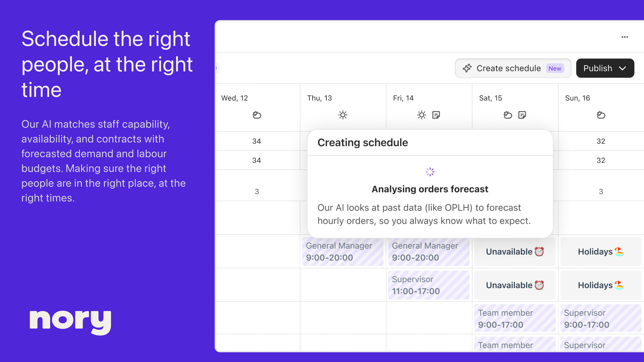
Task: Click Thursday's sunny weather icon
Action: [x=343, y=115]
